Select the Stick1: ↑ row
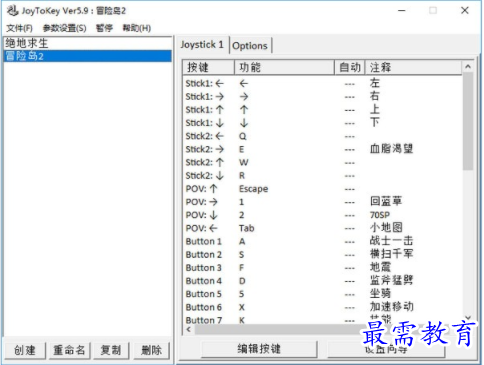 (x=322, y=110)
